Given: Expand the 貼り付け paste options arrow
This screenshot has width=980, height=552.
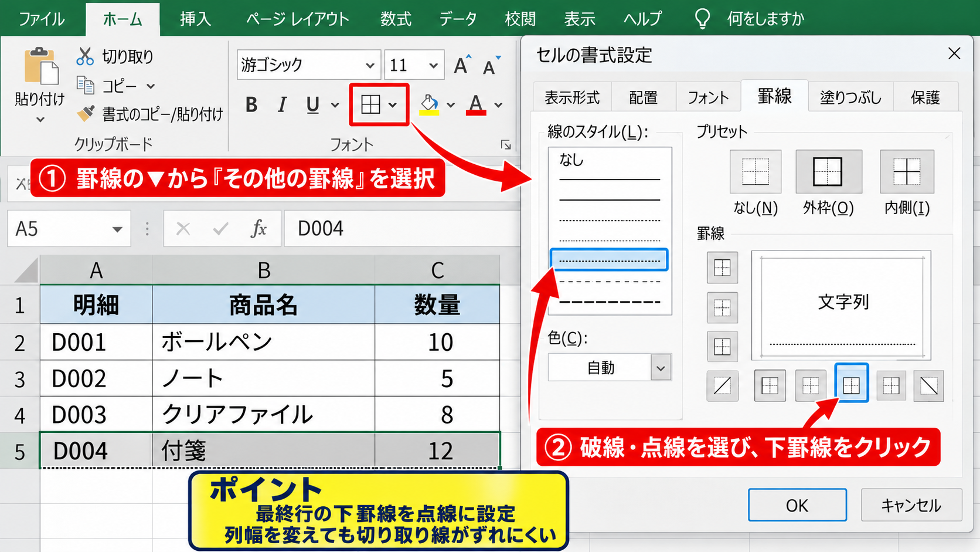Looking at the screenshot, I should pyautogui.click(x=40, y=120).
